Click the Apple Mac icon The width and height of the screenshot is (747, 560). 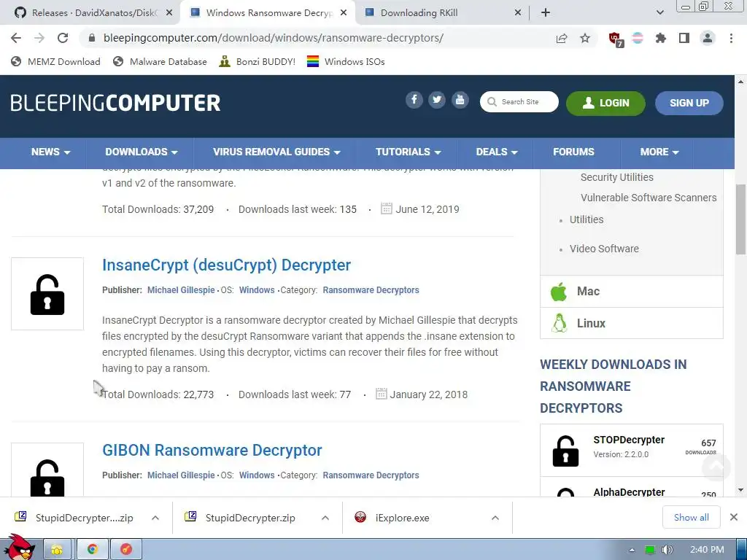[559, 292]
